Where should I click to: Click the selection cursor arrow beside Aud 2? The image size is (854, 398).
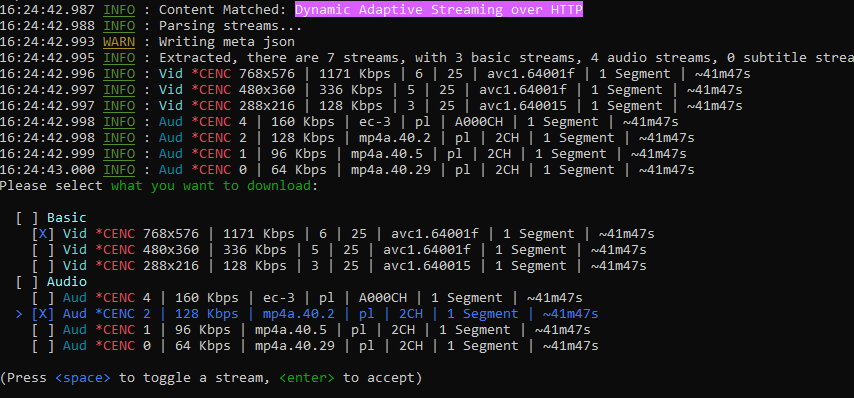coord(20,314)
